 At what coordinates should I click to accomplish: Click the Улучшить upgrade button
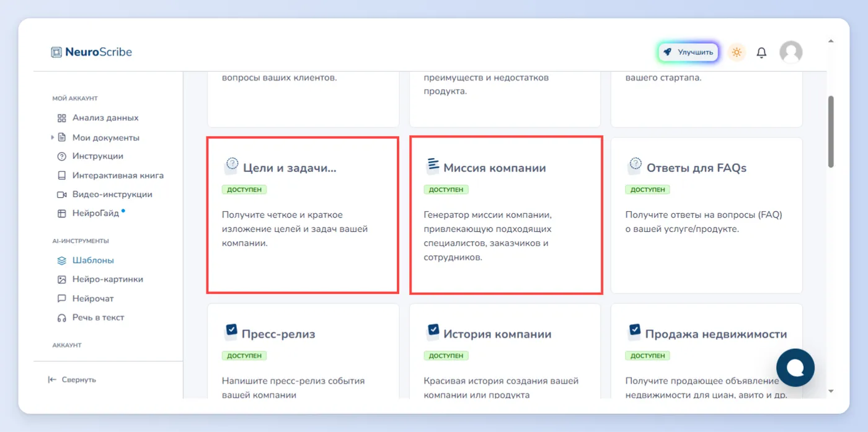[x=688, y=53]
